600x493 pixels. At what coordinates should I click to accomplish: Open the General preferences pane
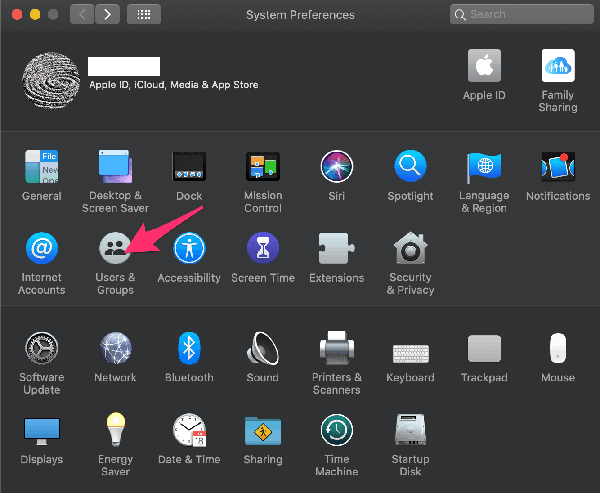42,167
